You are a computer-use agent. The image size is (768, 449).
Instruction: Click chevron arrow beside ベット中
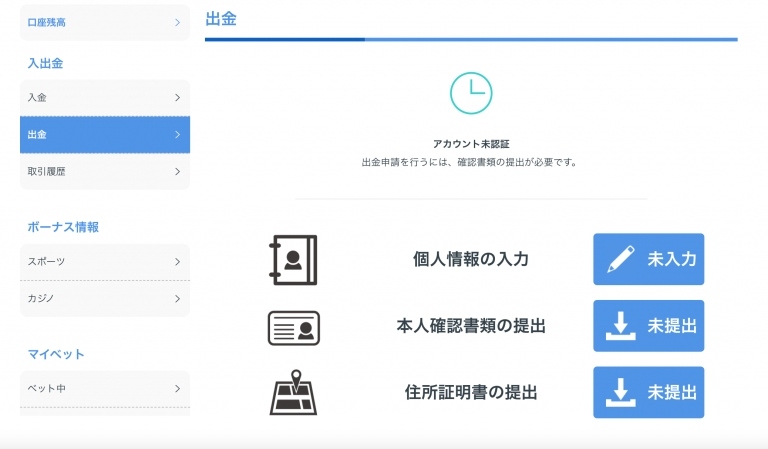click(x=177, y=389)
